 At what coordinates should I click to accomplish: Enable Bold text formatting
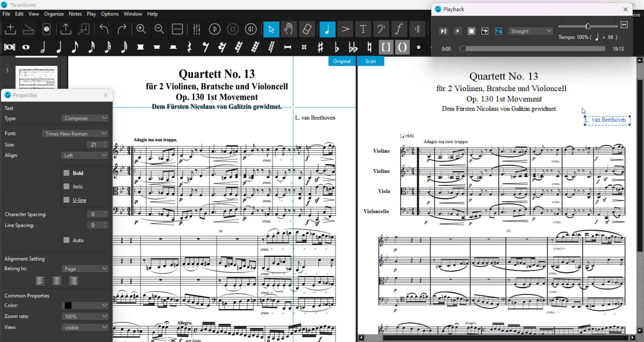click(67, 173)
